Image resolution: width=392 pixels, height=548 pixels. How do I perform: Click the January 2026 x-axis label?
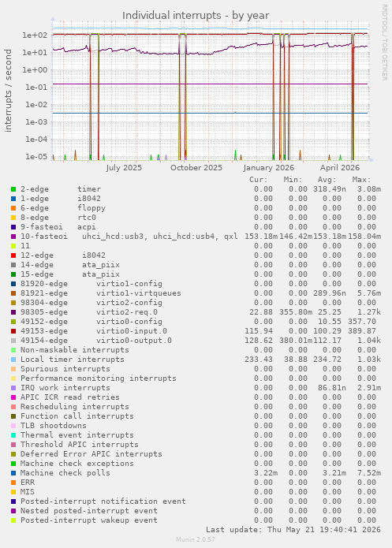point(268,167)
